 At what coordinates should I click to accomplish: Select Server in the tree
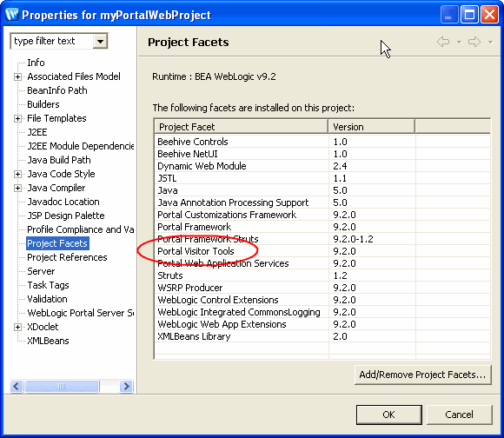pos(41,271)
